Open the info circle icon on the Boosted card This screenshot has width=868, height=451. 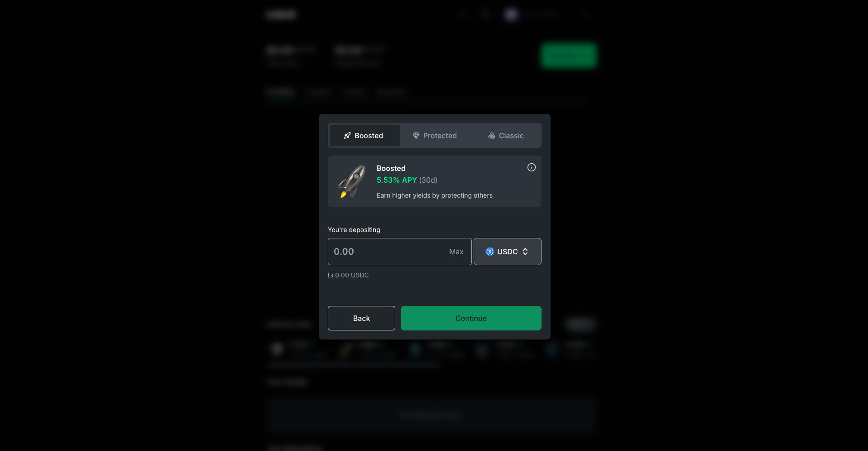[x=532, y=167]
